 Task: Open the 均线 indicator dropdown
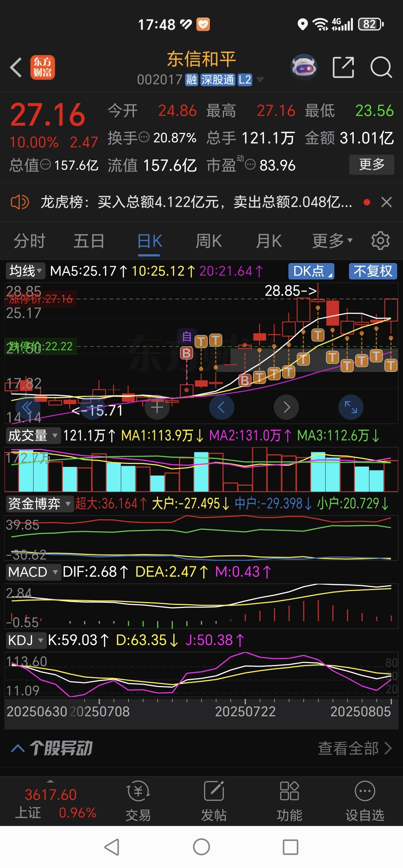25,271
